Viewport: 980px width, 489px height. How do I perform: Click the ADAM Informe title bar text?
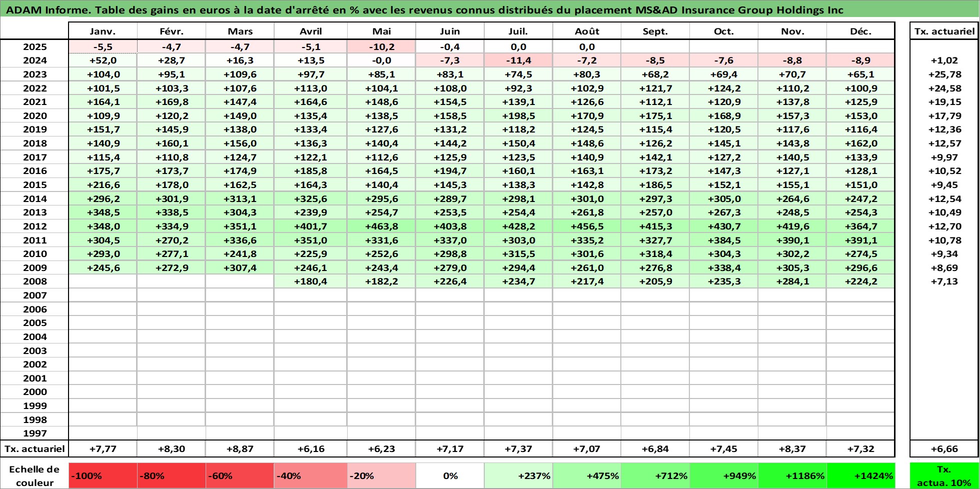click(424, 10)
